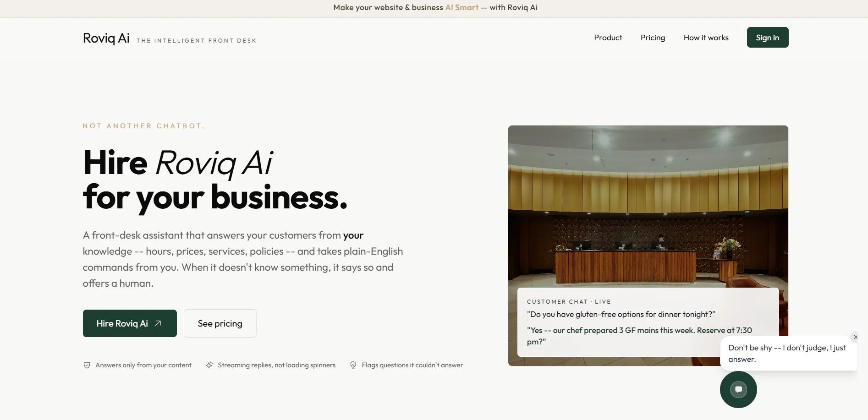Click "Flags questions it couldn't answer" text
The height and width of the screenshot is (420, 868).
(412, 365)
